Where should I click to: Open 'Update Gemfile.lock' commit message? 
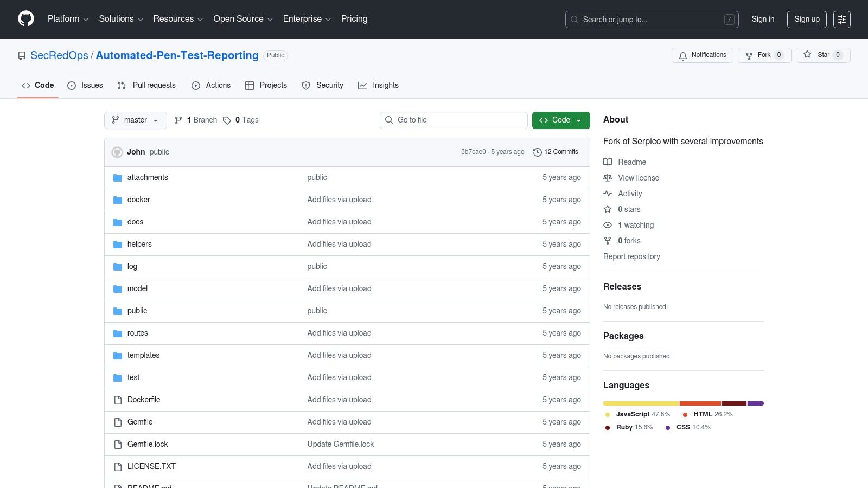point(341,445)
